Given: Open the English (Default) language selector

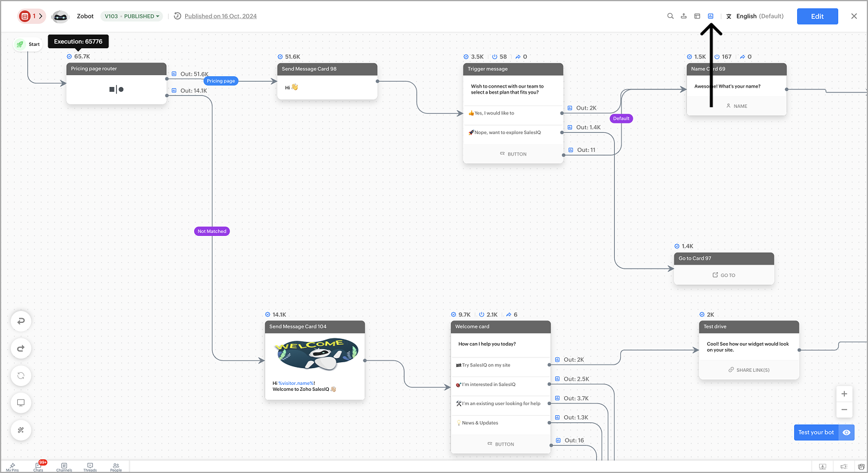Looking at the screenshot, I should click(x=755, y=16).
